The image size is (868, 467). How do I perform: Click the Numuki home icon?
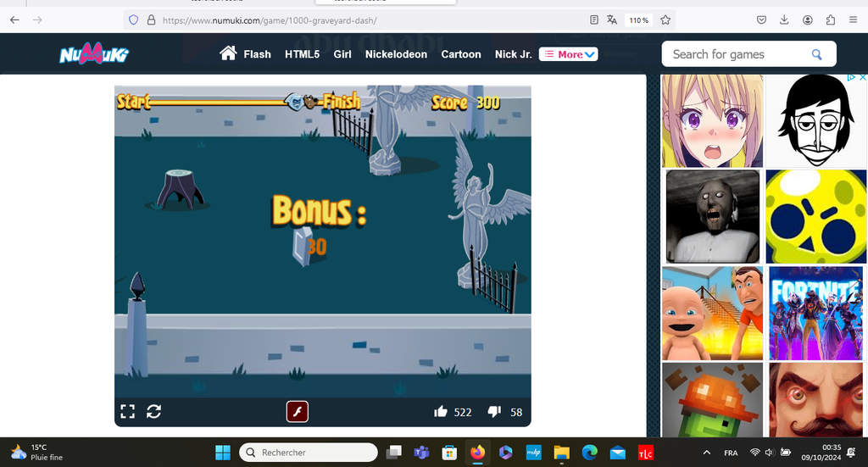(x=227, y=53)
